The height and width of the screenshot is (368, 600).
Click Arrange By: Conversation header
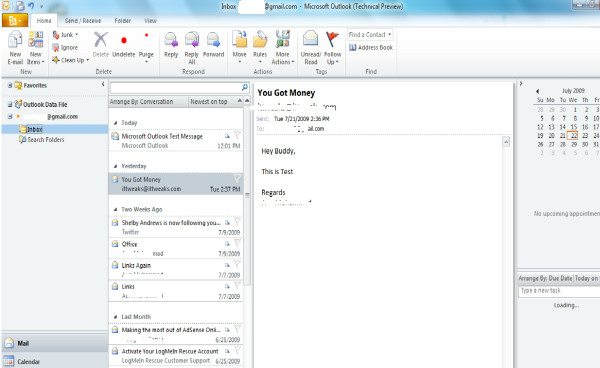click(x=141, y=102)
